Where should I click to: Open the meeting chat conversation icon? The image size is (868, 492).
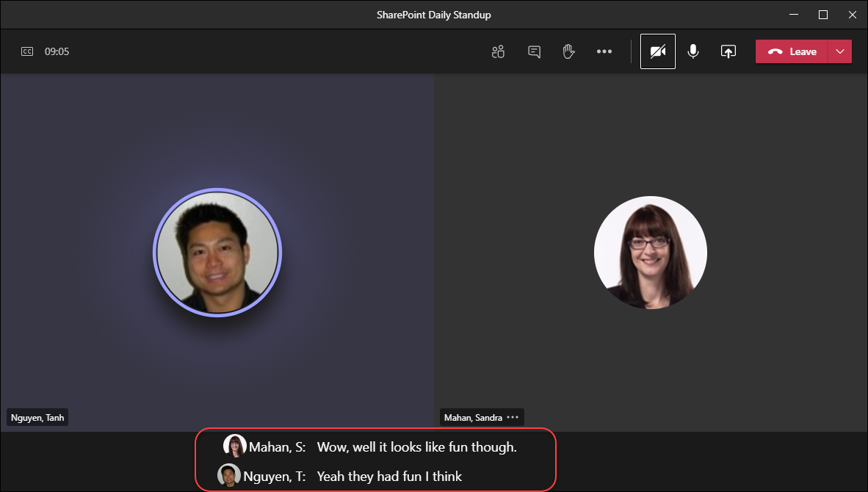(533, 51)
